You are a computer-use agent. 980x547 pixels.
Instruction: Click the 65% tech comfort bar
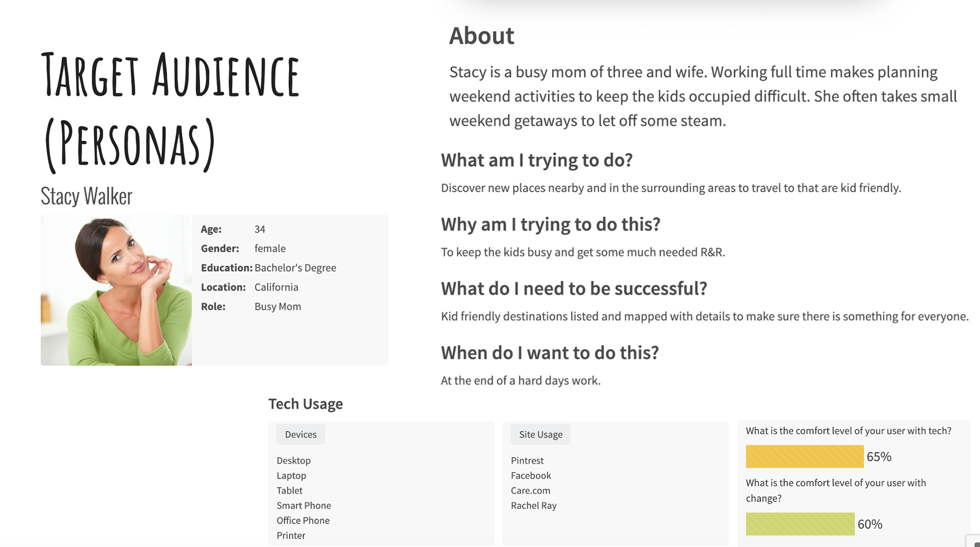pyautogui.click(x=804, y=457)
